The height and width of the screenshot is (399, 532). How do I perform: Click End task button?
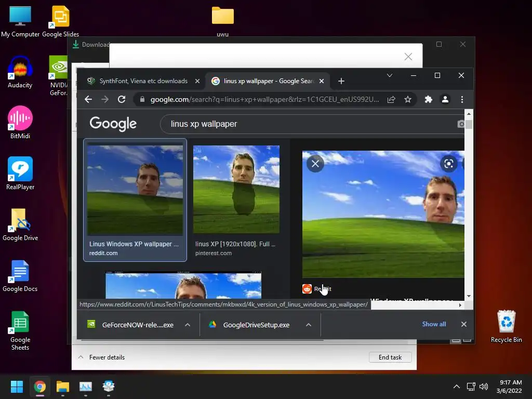click(390, 357)
